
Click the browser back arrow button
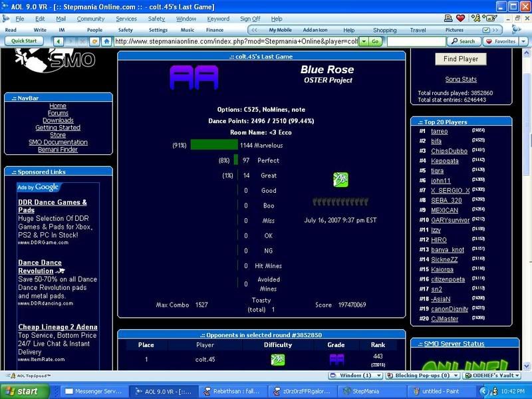pos(59,41)
